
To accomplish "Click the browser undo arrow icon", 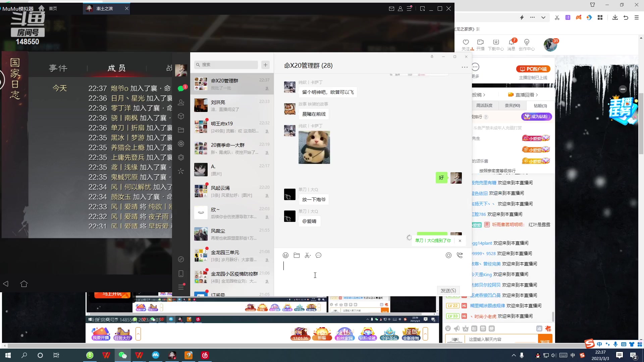I will pos(626,17).
